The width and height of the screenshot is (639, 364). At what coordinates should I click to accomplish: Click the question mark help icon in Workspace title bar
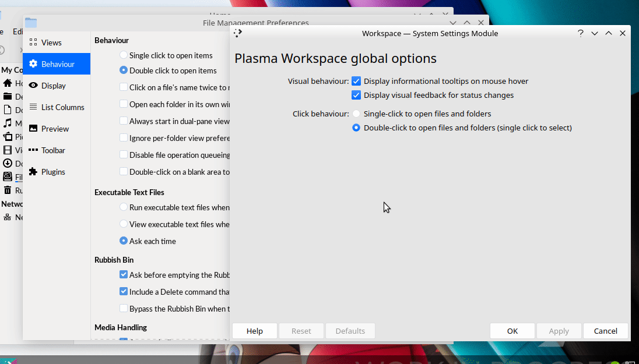pyautogui.click(x=581, y=33)
